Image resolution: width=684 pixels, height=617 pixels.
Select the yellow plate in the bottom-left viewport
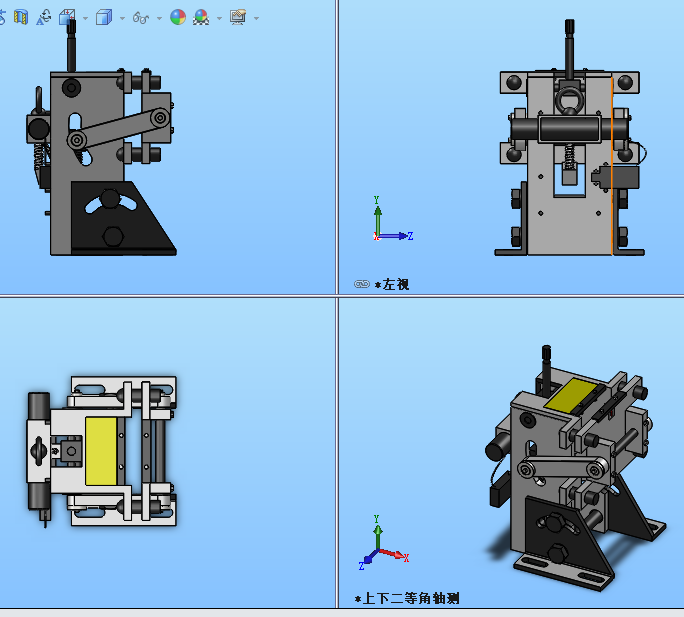[101, 451]
